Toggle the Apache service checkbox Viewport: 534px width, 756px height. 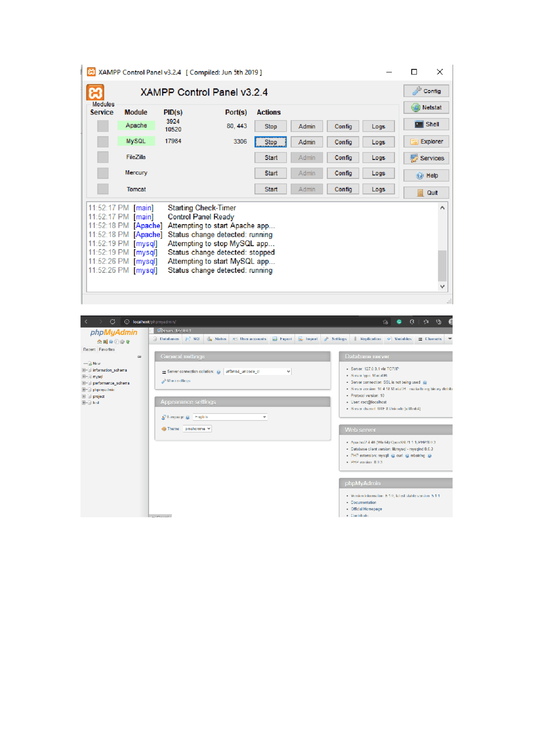pos(103,126)
